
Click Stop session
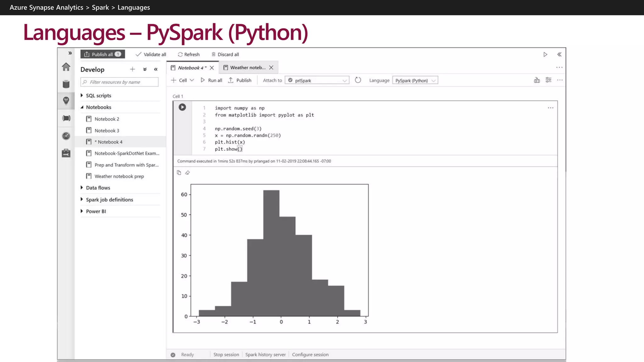(x=226, y=354)
